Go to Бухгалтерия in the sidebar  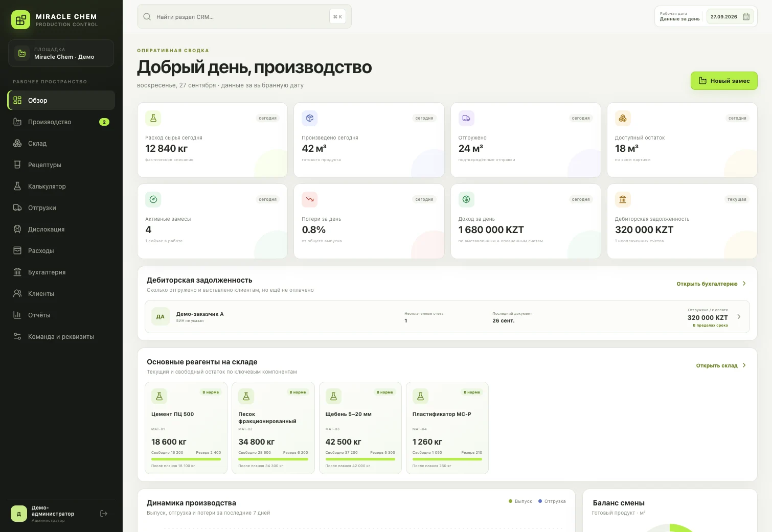[x=61, y=272]
